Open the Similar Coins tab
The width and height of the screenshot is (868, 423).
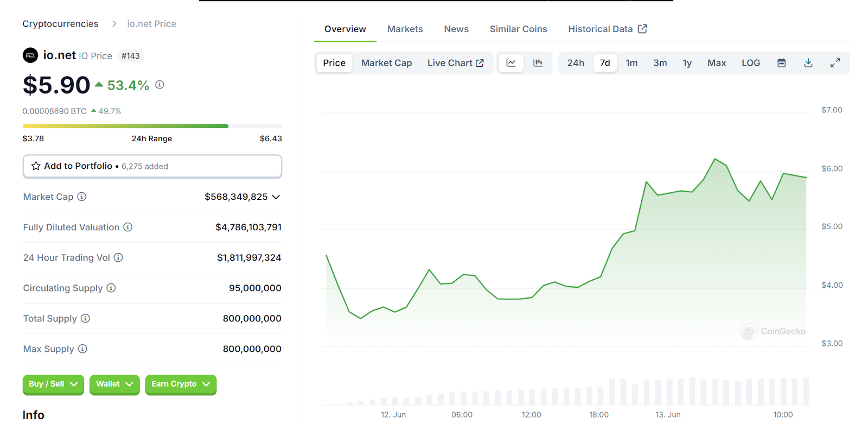click(519, 29)
